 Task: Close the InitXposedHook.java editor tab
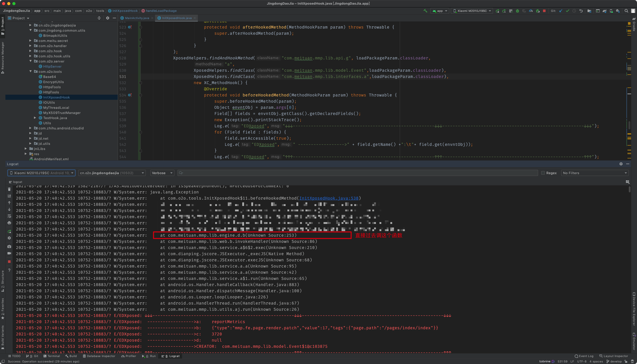tap(195, 18)
